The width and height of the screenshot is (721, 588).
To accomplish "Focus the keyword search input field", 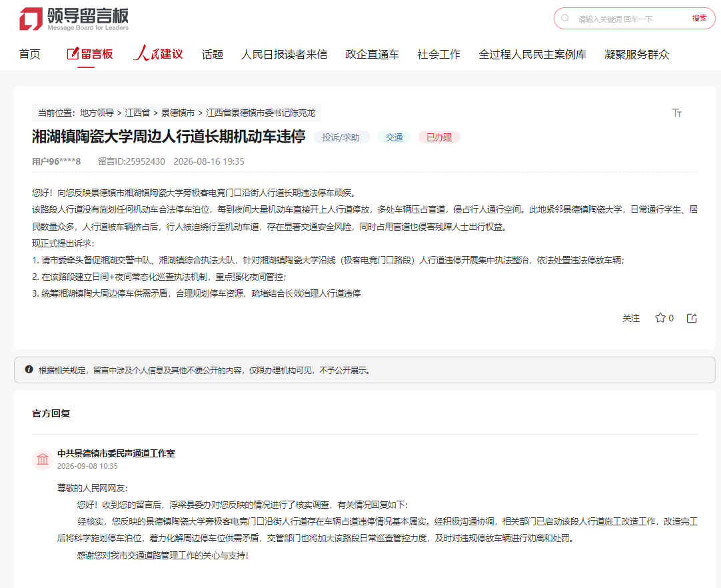I will 630,19.
